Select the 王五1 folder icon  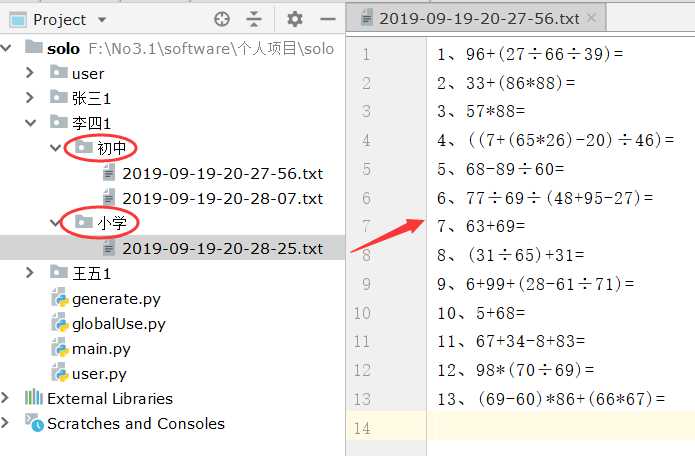click(59, 271)
